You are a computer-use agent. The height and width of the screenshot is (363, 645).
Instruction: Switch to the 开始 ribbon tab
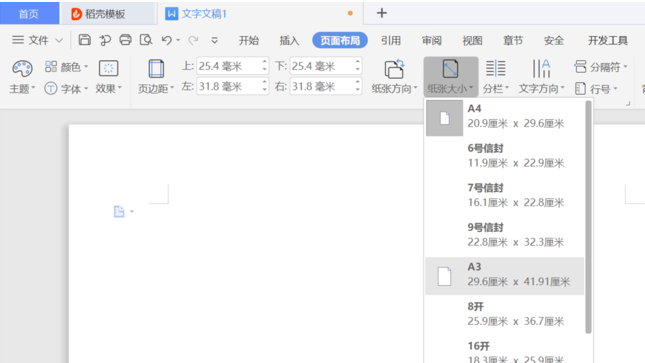tap(249, 40)
